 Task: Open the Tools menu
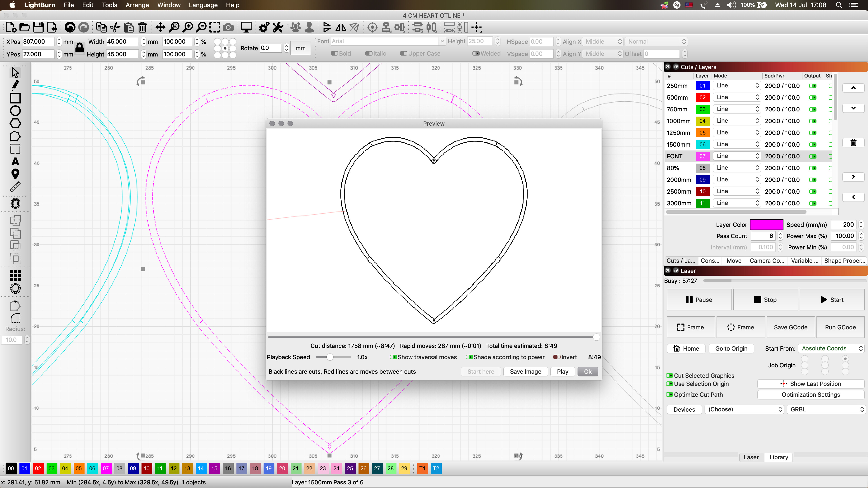109,5
